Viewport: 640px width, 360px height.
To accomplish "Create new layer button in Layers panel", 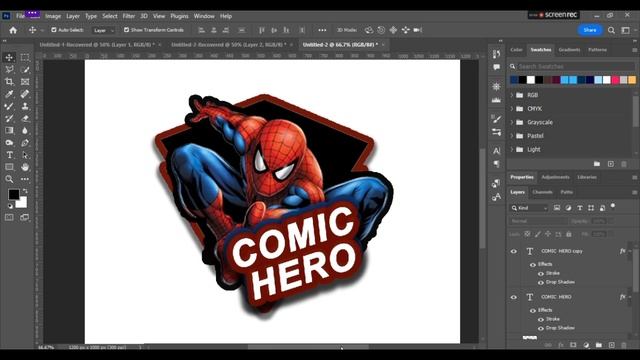I will [x=611, y=345].
